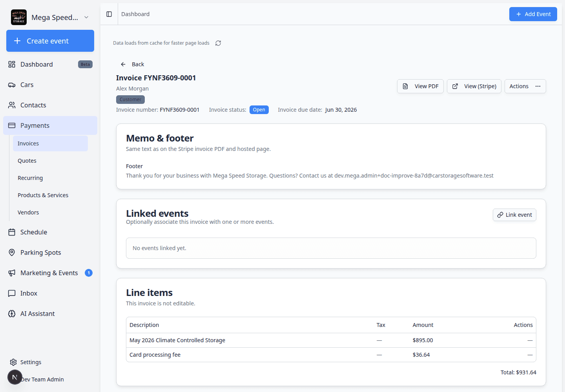
Task: Select the Quotes submenu item
Action: [x=50, y=161]
